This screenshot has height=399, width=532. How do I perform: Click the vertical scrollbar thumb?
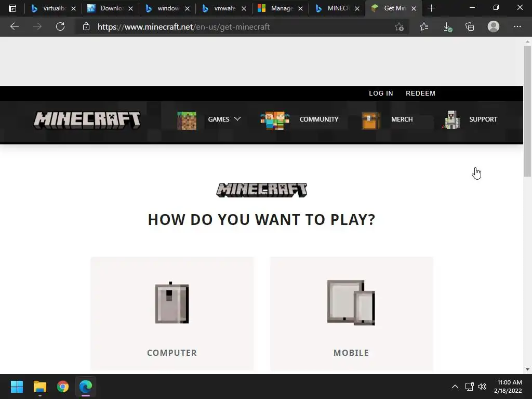coord(527,111)
